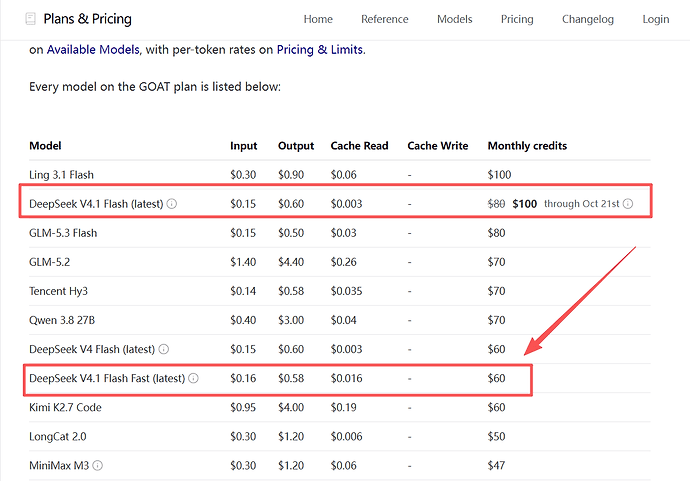
Task: Click the $50 monthly credits for LongCat 2.0
Action: tap(496, 436)
